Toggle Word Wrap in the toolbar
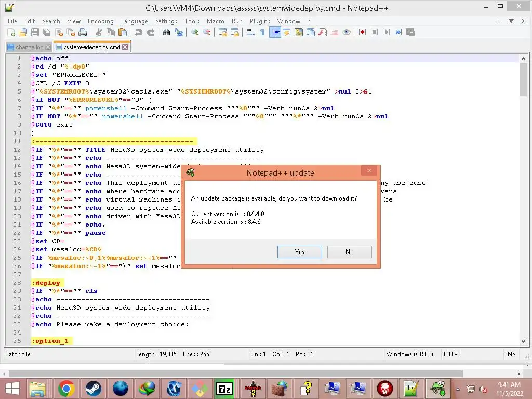 tap(251, 32)
